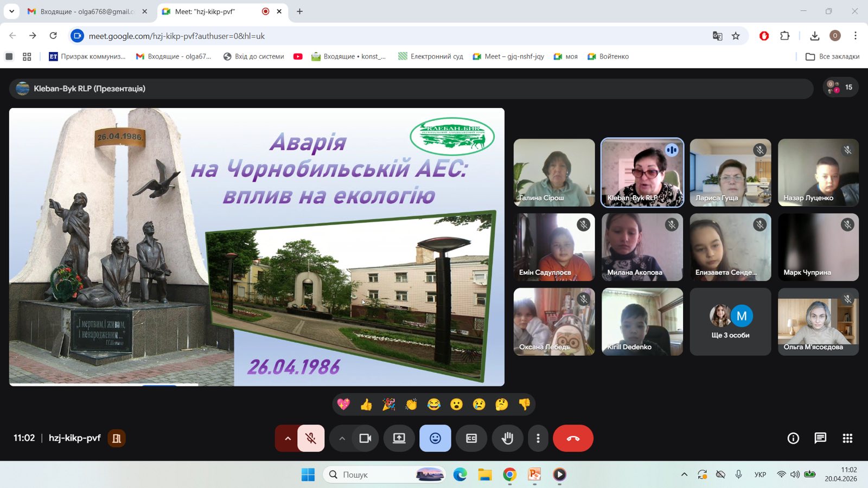Open the participants count button showing 15
This screenshot has height=488, width=868.
point(841,87)
